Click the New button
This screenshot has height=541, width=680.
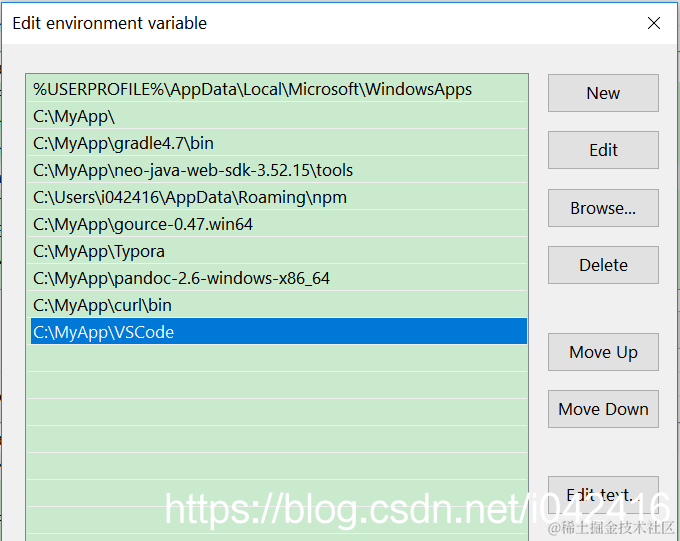603,93
